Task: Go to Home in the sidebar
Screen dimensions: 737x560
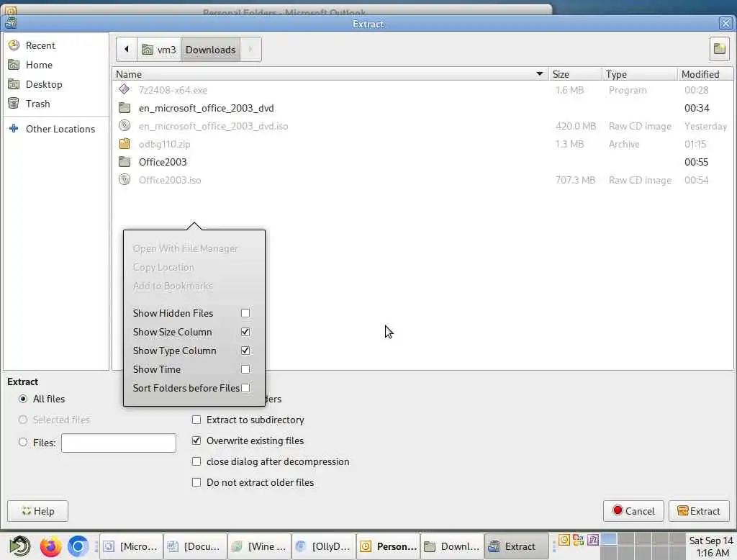Action: (39, 65)
